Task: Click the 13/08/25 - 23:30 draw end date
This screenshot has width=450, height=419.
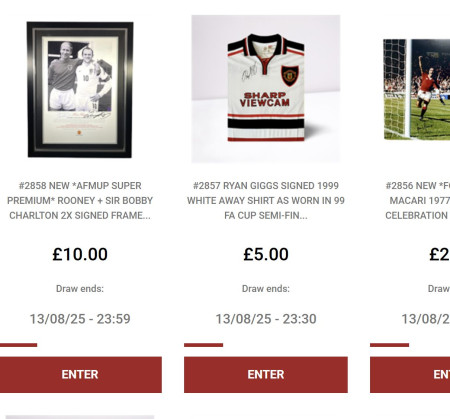Action: pos(266,319)
